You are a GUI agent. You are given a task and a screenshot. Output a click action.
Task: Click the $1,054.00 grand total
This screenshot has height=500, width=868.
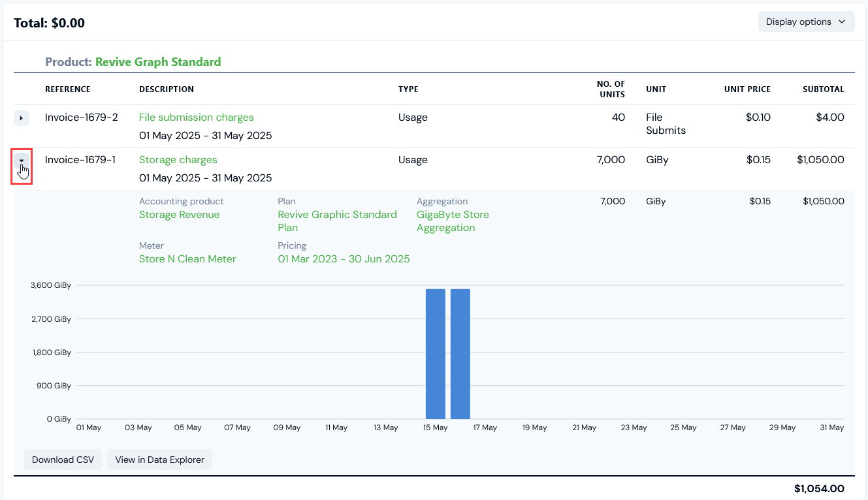click(x=819, y=488)
